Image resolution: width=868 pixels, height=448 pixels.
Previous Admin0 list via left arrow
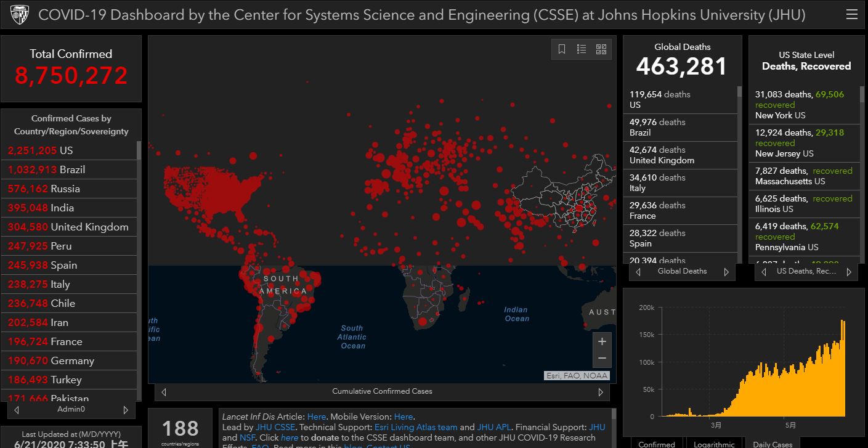pos(17,410)
